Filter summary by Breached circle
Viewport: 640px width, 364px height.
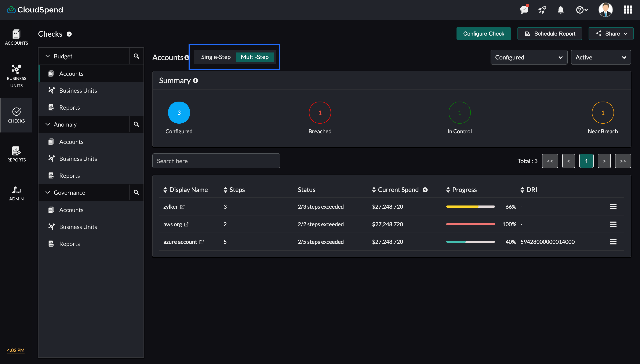pos(320,113)
